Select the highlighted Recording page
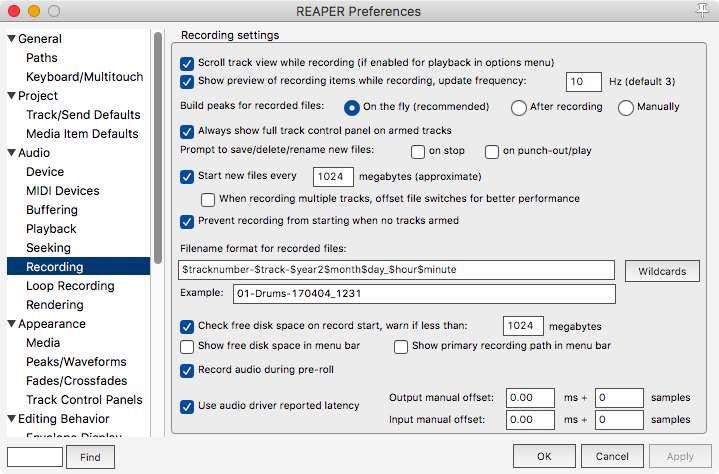 [78, 267]
